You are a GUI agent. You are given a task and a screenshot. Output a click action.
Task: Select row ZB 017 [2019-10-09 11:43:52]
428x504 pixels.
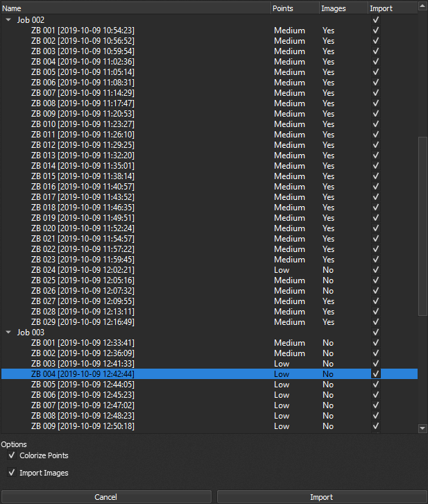209,197
